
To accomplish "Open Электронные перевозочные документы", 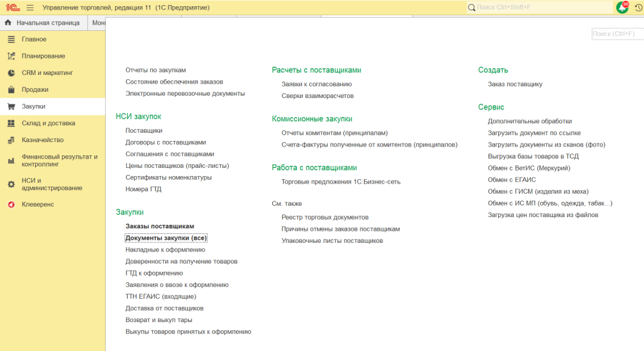I will coord(186,94).
